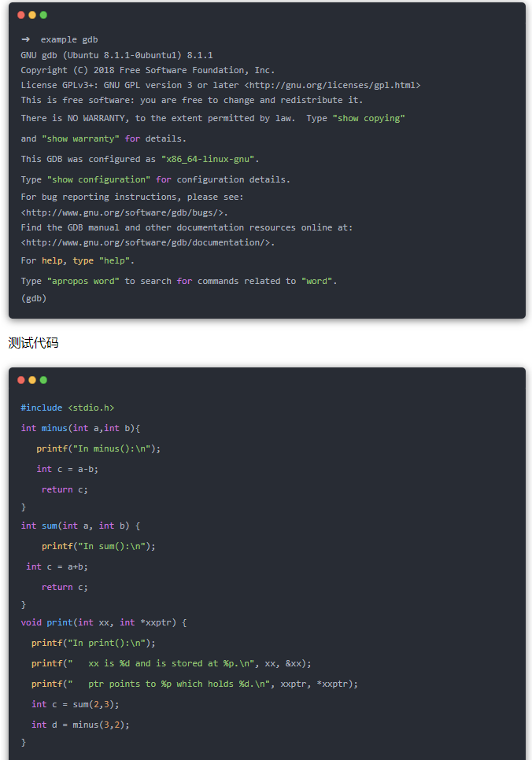
Task: Click the printf "In print():\n" line
Action: pyautogui.click(x=94, y=643)
